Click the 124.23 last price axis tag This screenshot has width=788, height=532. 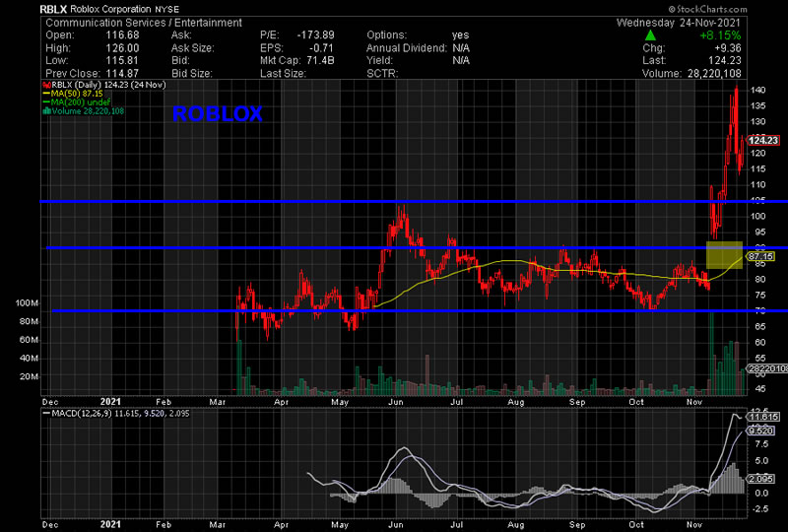pyautogui.click(x=766, y=140)
